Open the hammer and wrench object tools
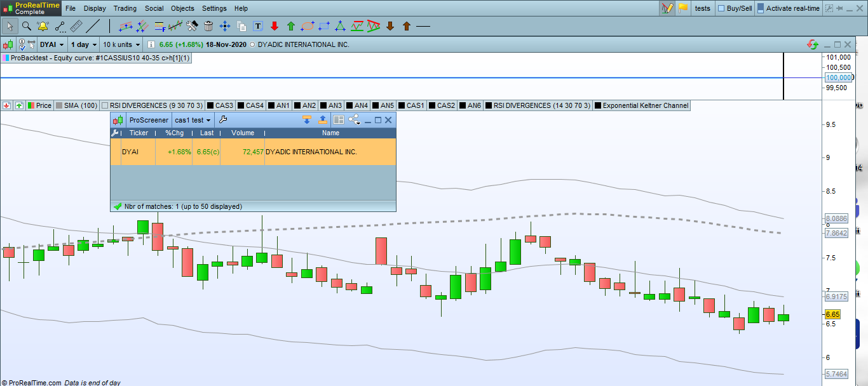 (x=192, y=26)
